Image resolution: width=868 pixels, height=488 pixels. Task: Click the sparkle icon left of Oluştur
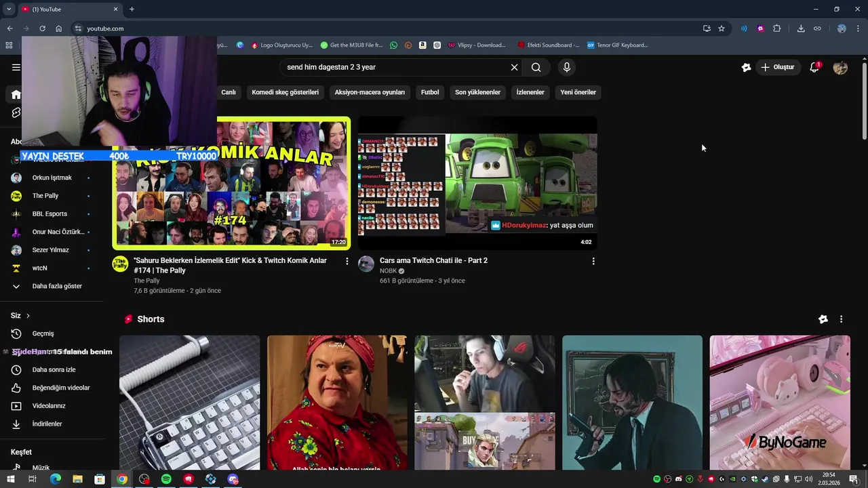(x=746, y=67)
